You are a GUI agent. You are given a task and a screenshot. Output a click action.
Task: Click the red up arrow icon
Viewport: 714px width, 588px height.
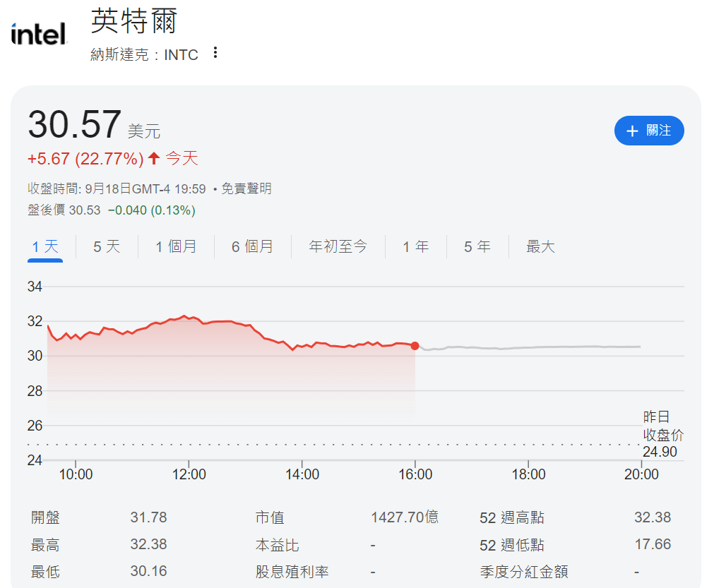(x=154, y=158)
